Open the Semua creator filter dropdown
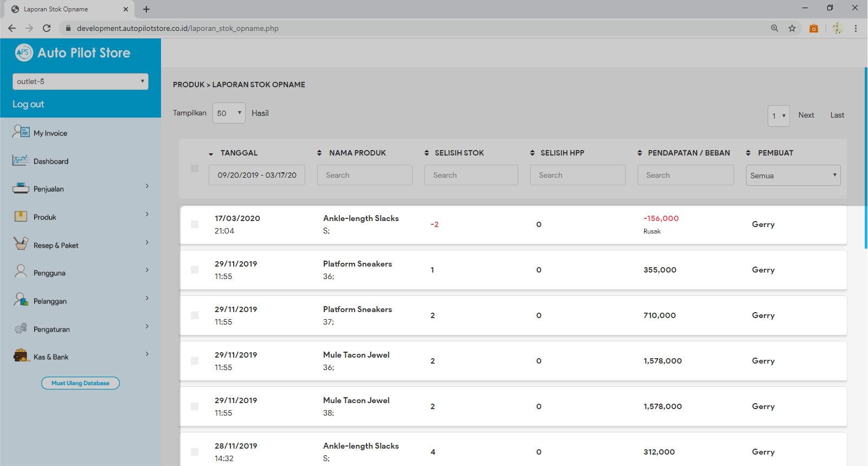The image size is (868, 466). coord(793,176)
